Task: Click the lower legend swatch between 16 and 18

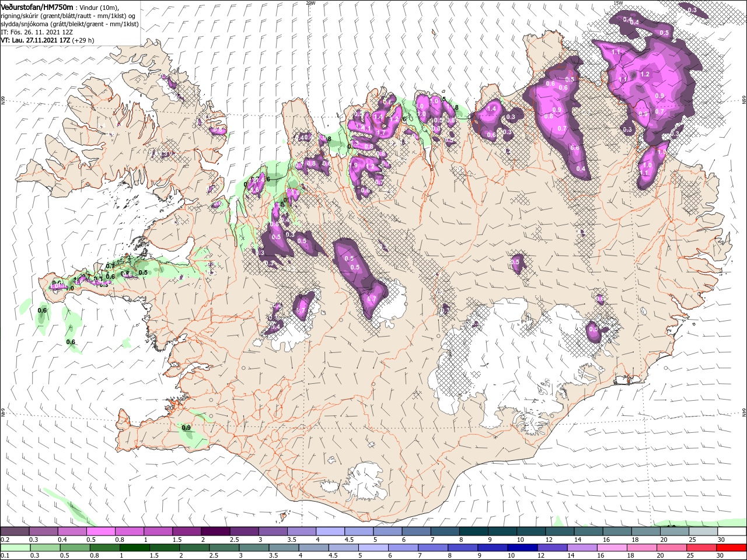Action: 613,547
